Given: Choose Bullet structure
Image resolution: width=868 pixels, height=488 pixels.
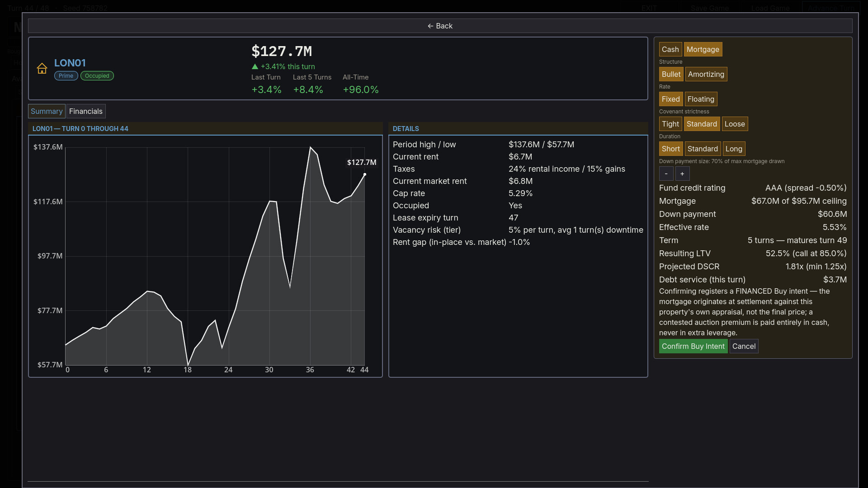Looking at the screenshot, I should click(671, 74).
